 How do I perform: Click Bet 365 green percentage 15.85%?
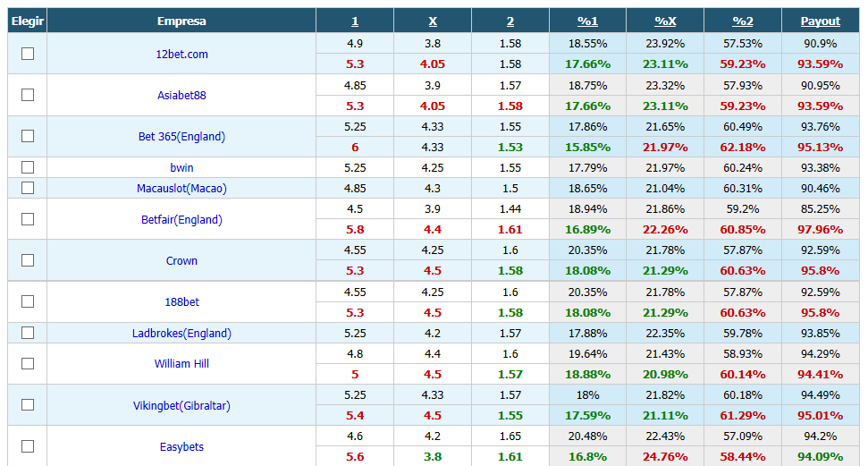click(x=588, y=148)
